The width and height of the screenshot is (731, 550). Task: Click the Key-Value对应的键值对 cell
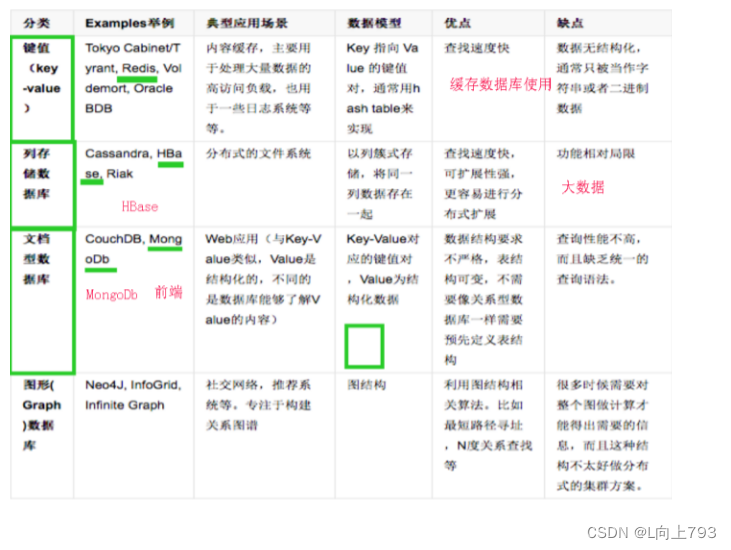coord(383,300)
